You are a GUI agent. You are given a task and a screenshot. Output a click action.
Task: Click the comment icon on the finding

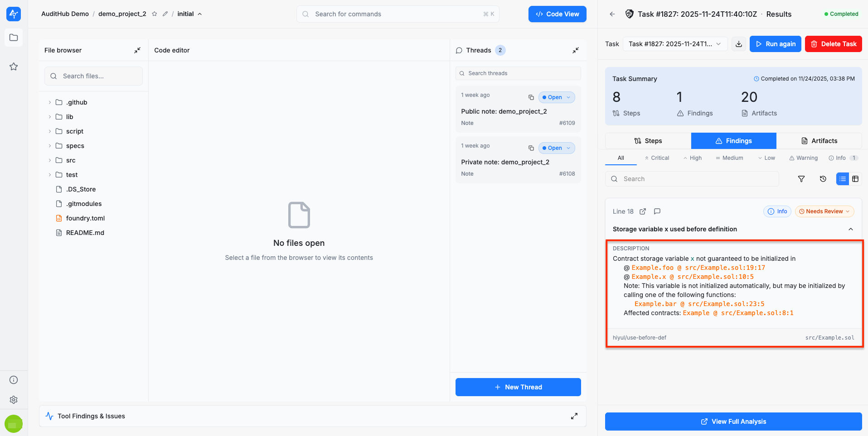coord(657,211)
